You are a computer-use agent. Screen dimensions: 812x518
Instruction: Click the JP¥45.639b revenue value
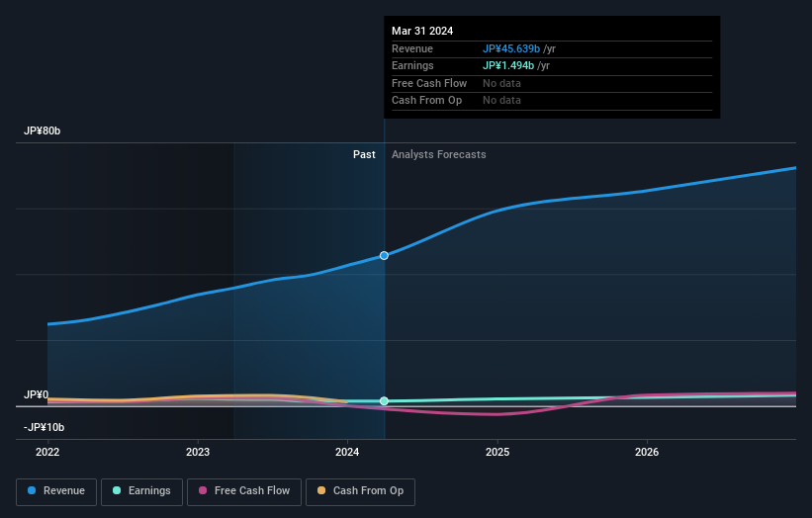click(511, 48)
